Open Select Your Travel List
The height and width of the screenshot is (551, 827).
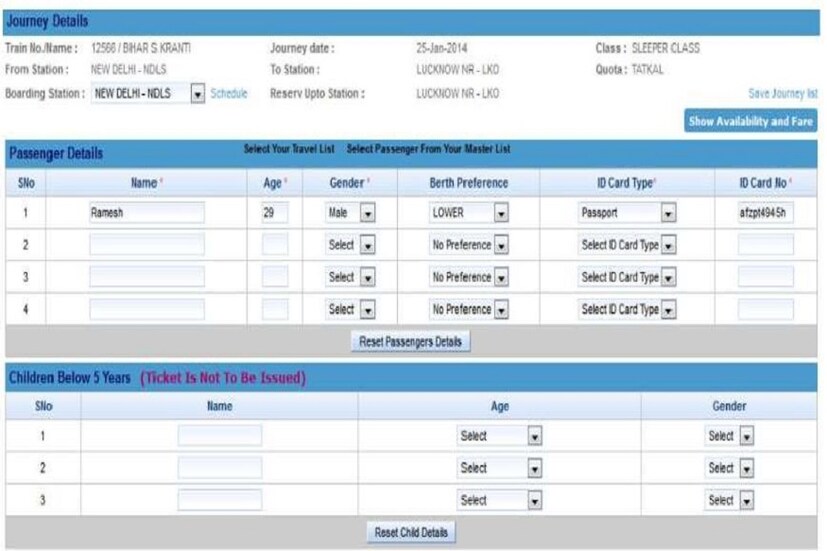coord(288,149)
